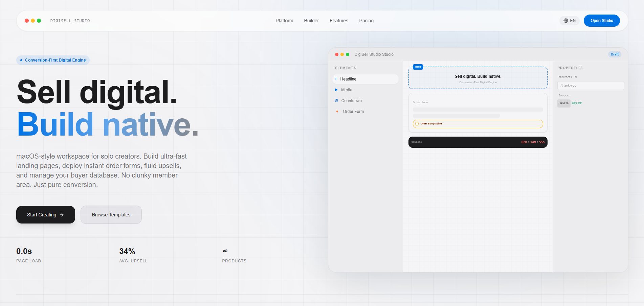Select the Media element row
Viewport: 644px width, 306px height.
(x=365, y=90)
